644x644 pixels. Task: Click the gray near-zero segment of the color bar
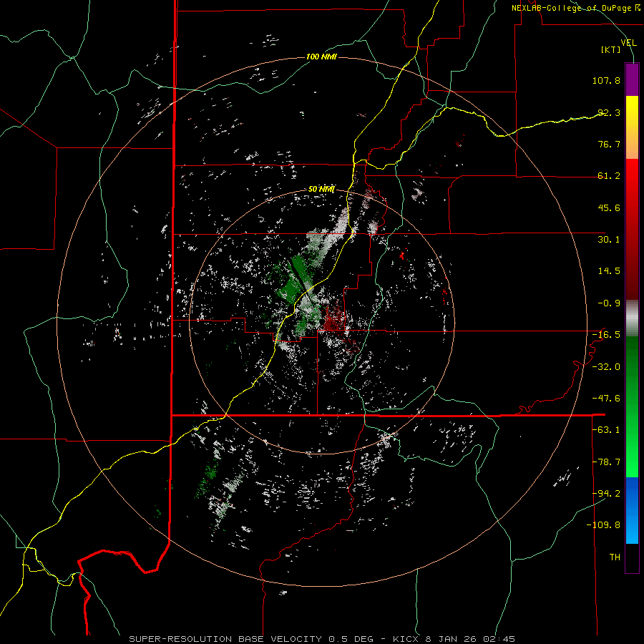pos(632,318)
